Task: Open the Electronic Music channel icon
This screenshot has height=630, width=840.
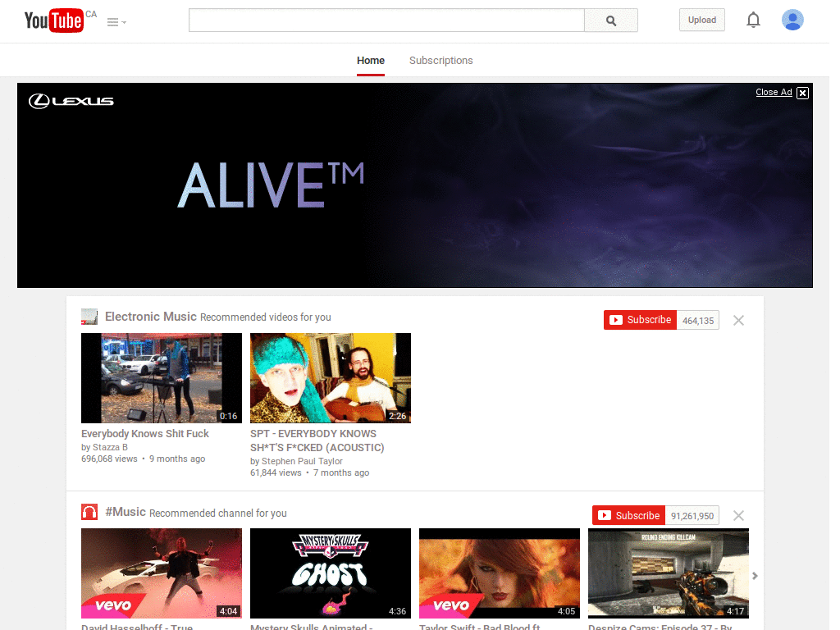Action: (x=89, y=317)
